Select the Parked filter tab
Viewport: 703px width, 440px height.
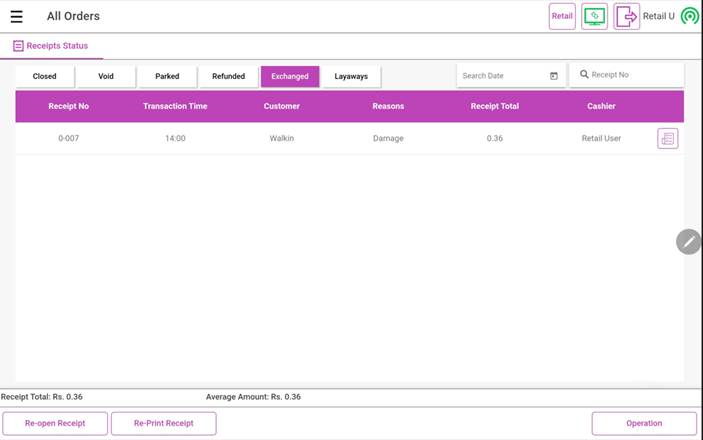(167, 76)
